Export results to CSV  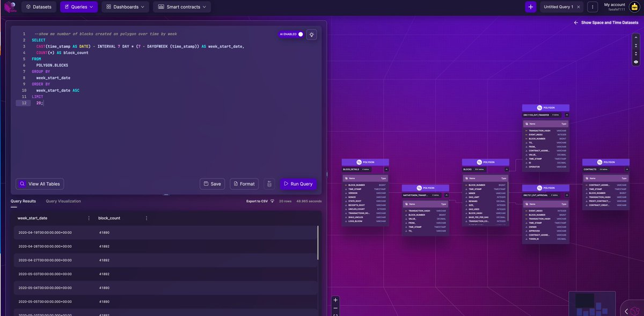click(x=260, y=201)
